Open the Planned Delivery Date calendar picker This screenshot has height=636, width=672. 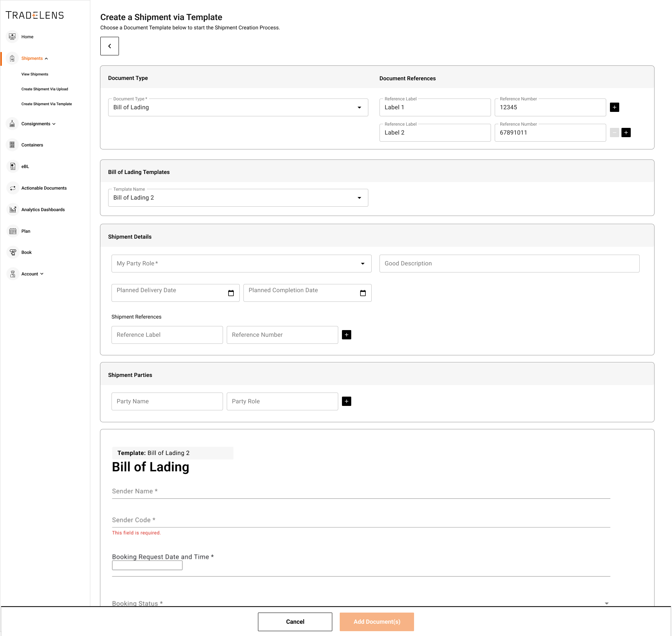[x=231, y=293]
